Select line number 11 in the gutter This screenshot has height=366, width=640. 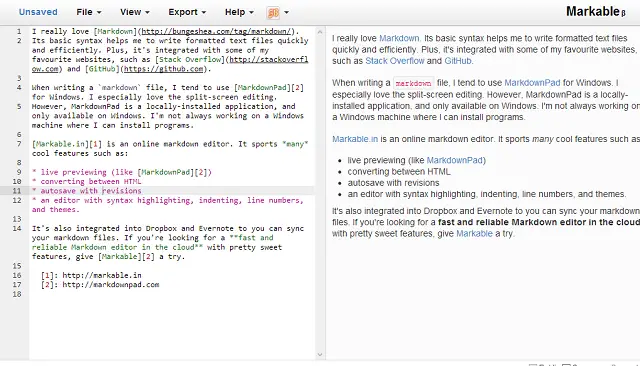(x=17, y=191)
